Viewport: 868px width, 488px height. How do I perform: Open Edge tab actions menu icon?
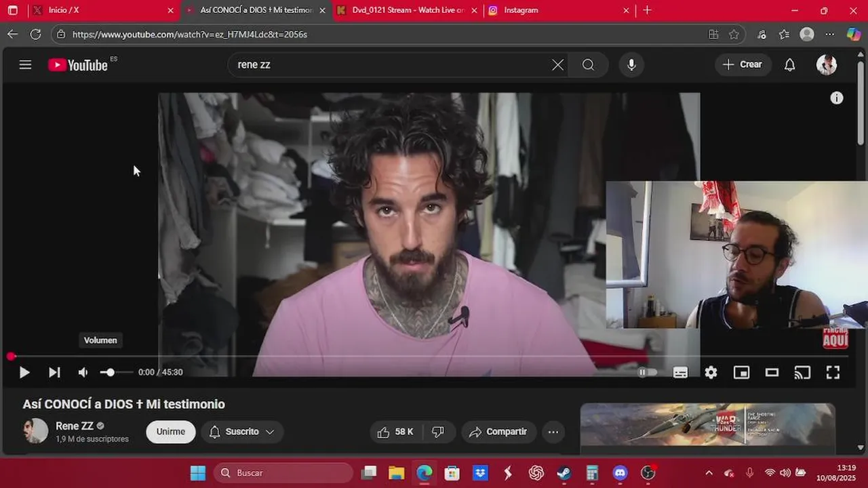[12, 10]
